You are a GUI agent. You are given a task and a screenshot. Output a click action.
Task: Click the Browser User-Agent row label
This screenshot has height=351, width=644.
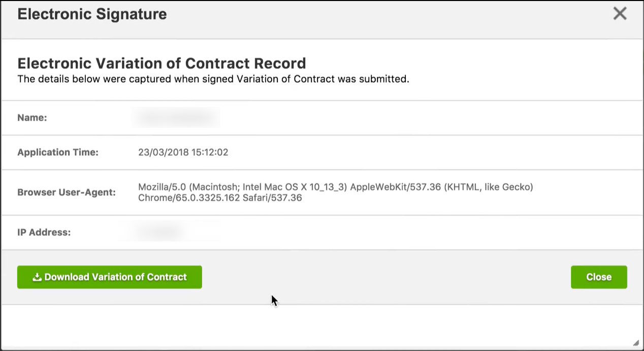pos(67,192)
